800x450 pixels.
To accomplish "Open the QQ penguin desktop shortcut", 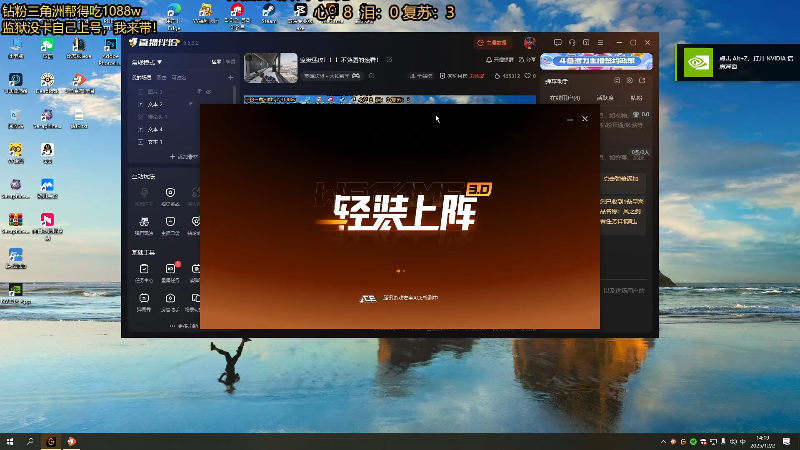I will click(x=47, y=153).
